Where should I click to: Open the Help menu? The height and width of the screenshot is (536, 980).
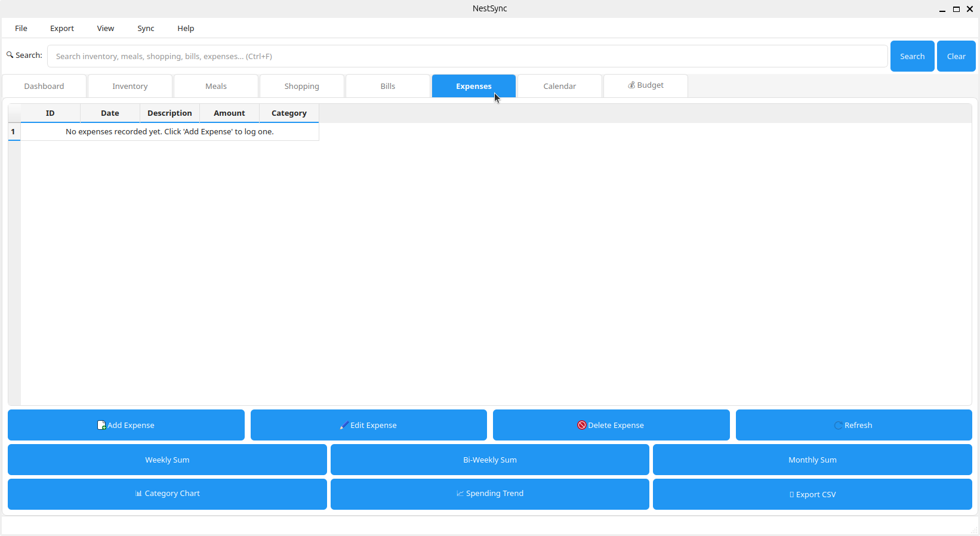pyautogui.click(x=186, y=28)
